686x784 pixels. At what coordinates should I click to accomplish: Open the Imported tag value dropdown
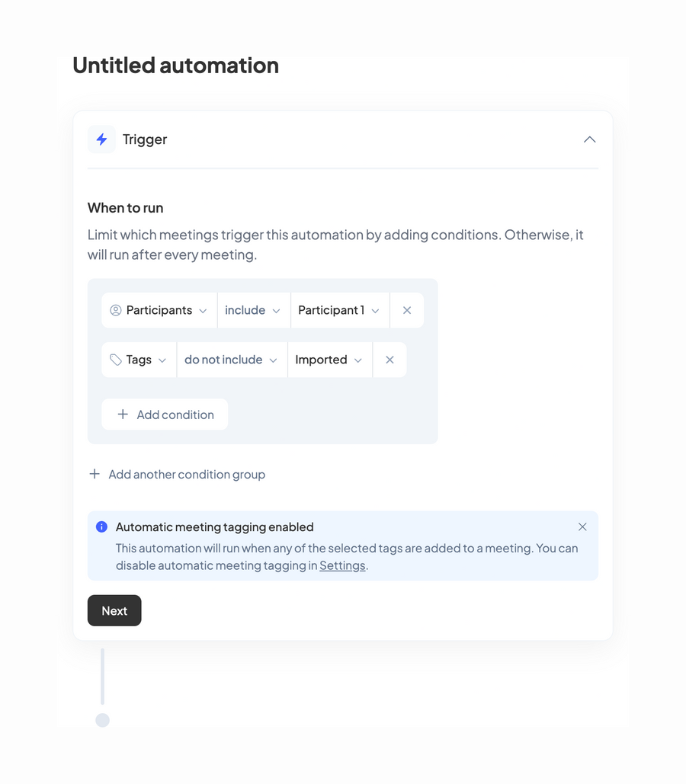[329, 360]
